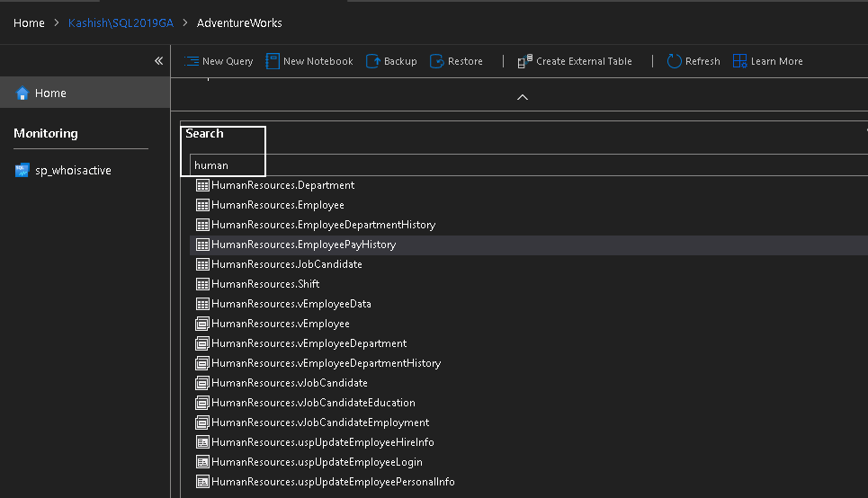Select HumanResources.EmployeePayHistory table result
Screen dimensions: 868x498
pyautogui.click(x=303, y=245)
